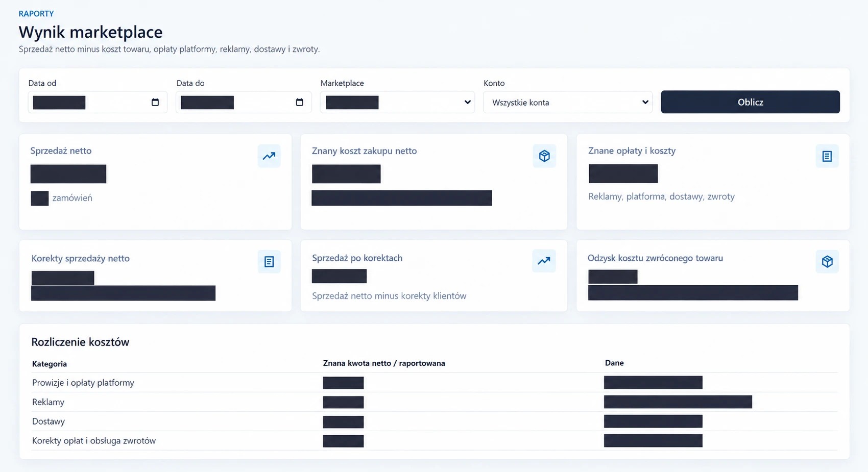868x472 pixels.
Task: Click the document icon in Znane opłaty i koszty card
Action: click(x=827, y=156)
